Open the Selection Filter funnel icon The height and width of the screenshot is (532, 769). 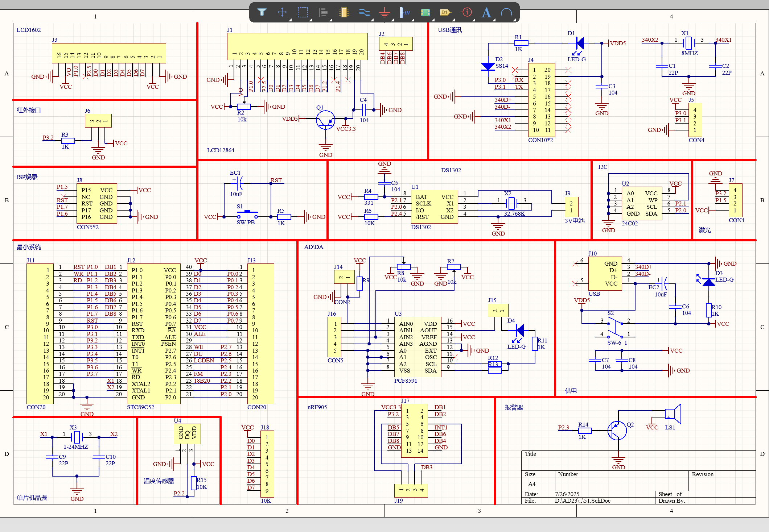262,12
